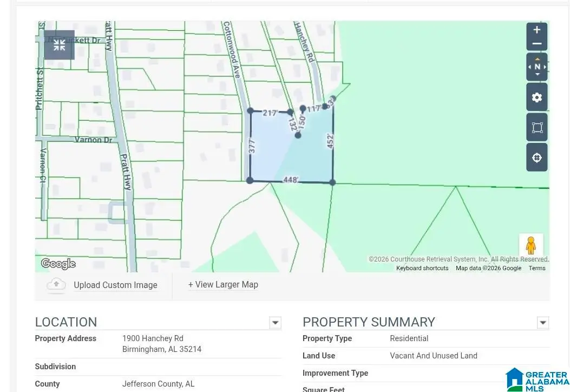570x392 pixels.
Task: Zoom in on the map with plus icon
Action: (x=536, y=30)
